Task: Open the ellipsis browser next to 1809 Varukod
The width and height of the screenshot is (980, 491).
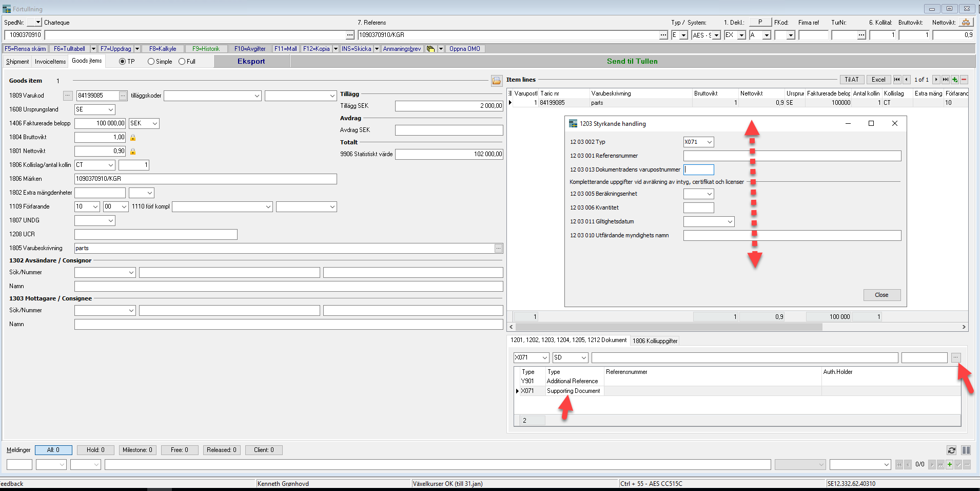Action: [68, 96]
